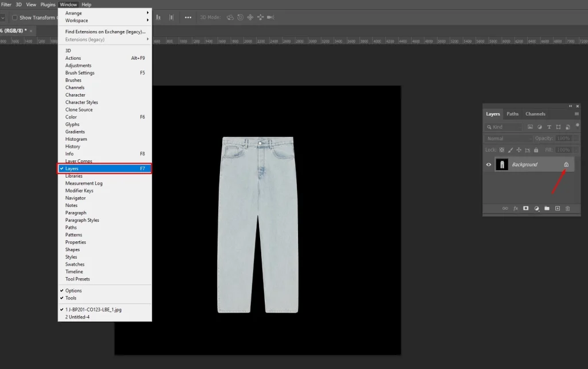This screenshot has width=588, height=369.
Task: Click the Create new group folder icon
Action: click(547, 208)
